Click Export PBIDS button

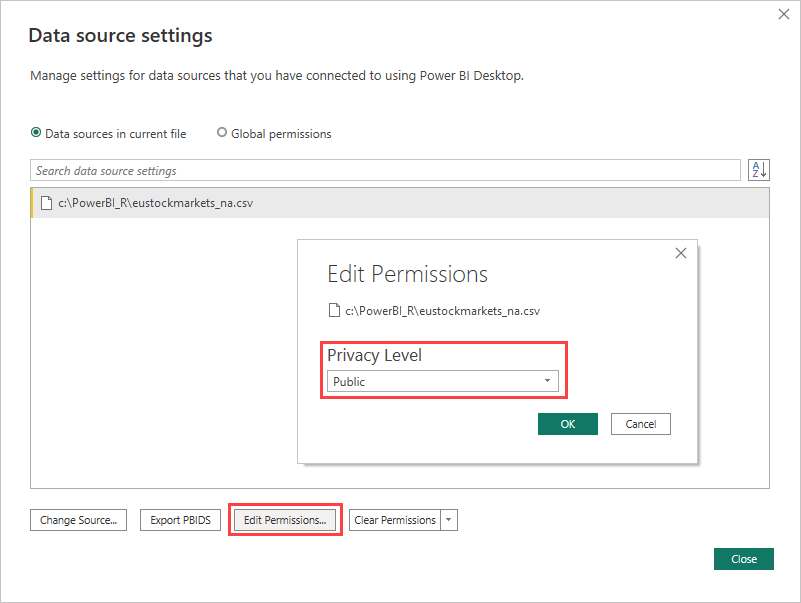[180, 520]
